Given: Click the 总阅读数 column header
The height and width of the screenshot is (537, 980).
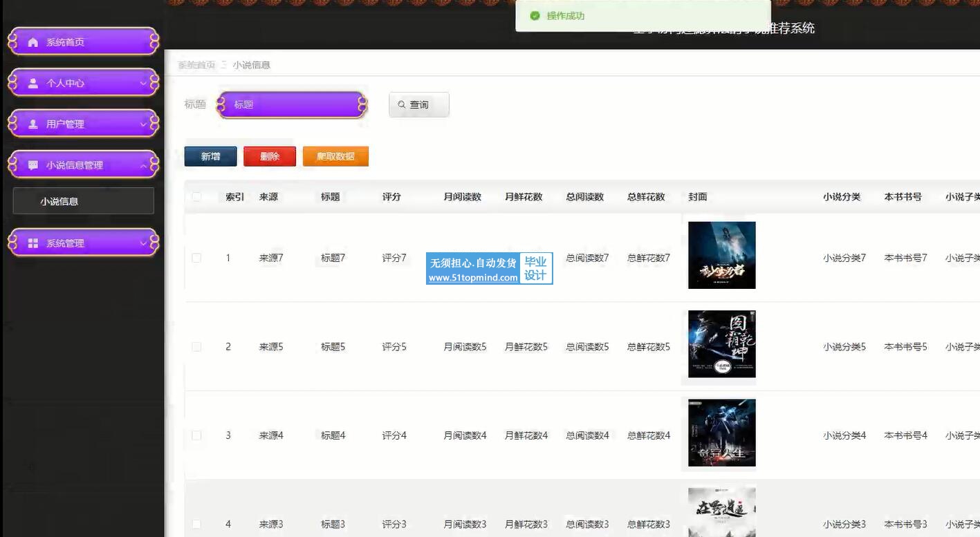Looking at the screenshot, I should tap(585, 197).
